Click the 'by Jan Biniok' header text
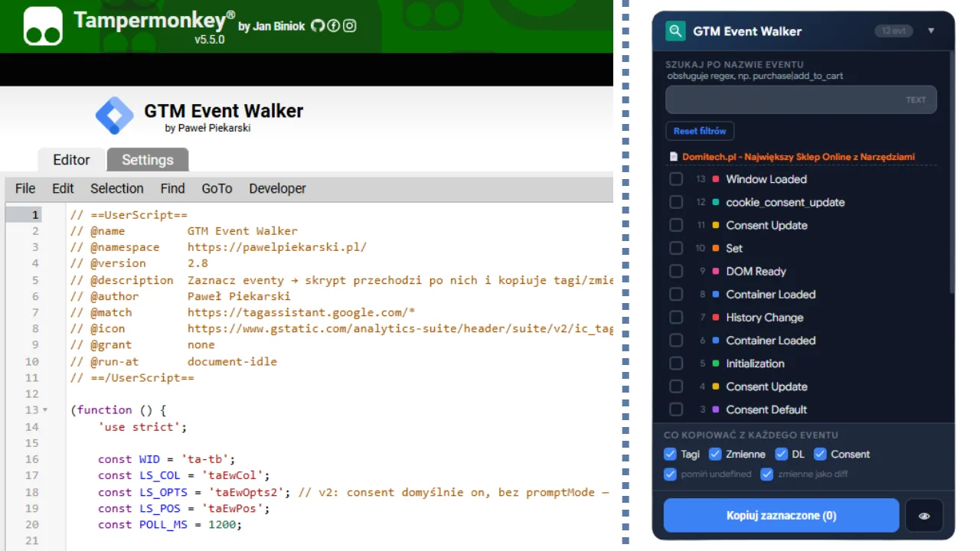 click(x=271, y=26)
